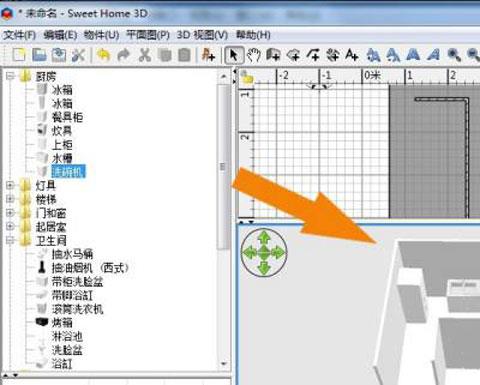Screen dimensions: 480x385
Task: Select 烤箱 in the catalog tree
Action: point(62,323)
